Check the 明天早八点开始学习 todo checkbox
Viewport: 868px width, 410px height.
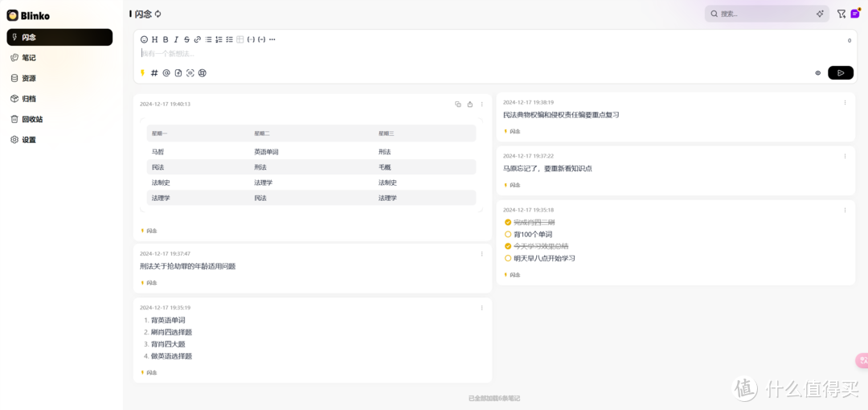(x=508, y=259)
